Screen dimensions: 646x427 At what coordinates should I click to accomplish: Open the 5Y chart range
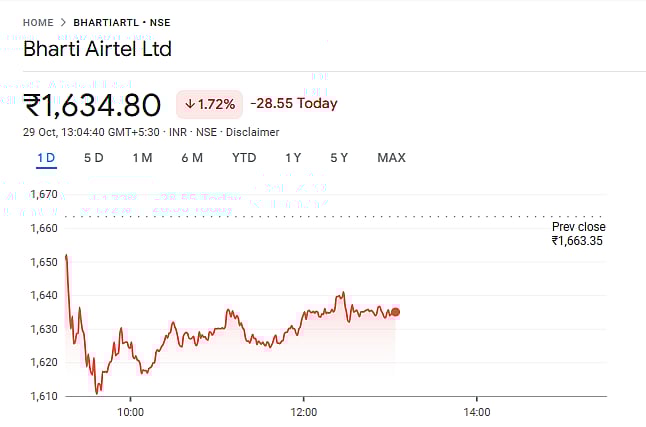339,158
